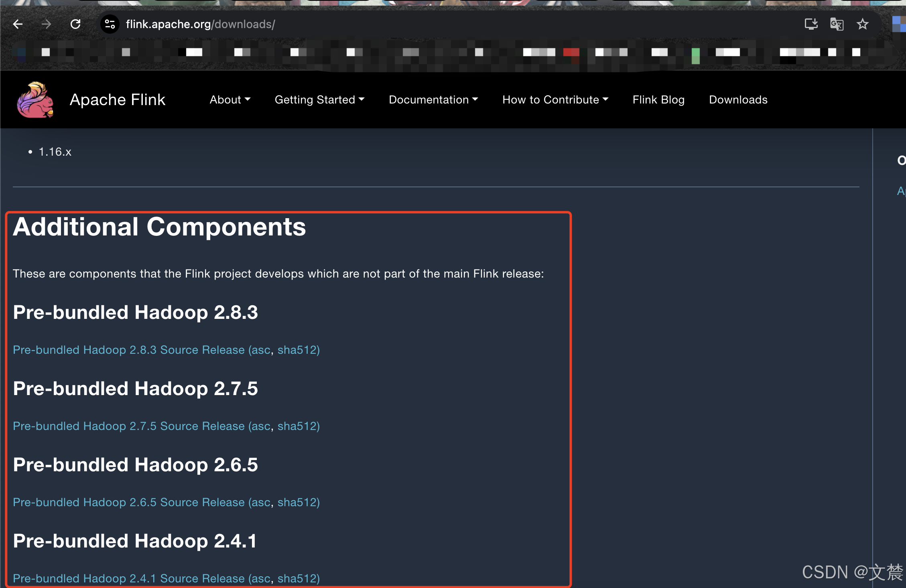Click the install page icon in address bar
Image resolution: width=906 pixels, height=588 pixels.
pos(811,24)
